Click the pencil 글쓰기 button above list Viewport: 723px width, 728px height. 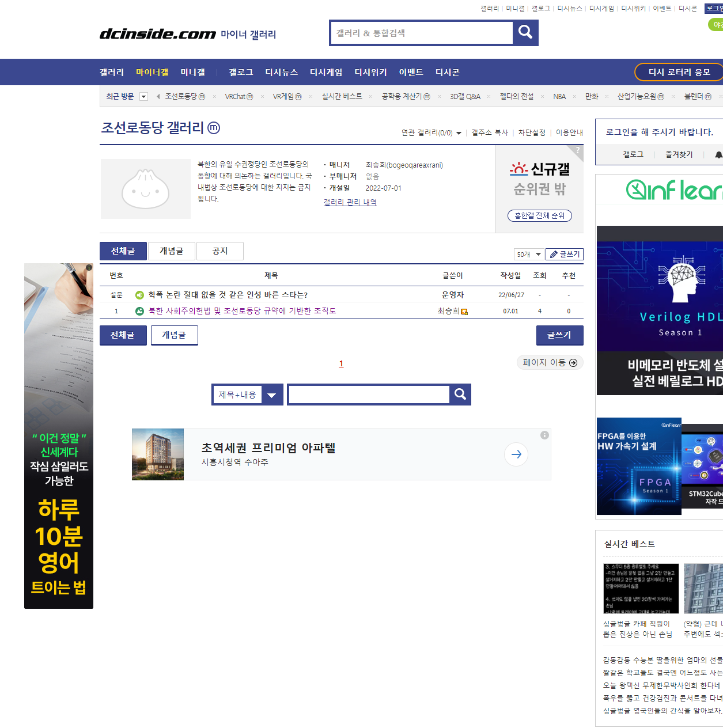point(565,254)
